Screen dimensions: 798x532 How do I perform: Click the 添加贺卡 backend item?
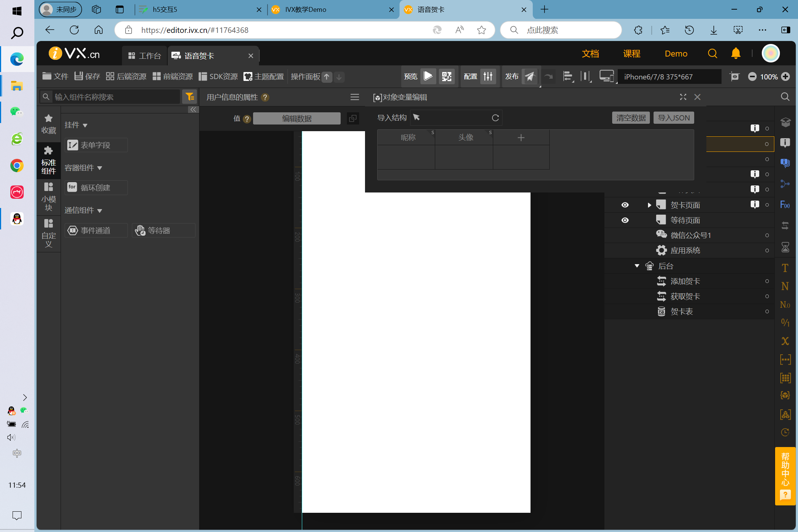(685, 281)
